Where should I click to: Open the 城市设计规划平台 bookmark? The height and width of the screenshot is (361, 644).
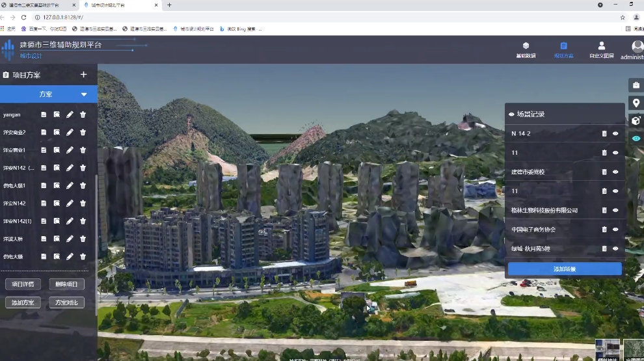click(193, 29)
